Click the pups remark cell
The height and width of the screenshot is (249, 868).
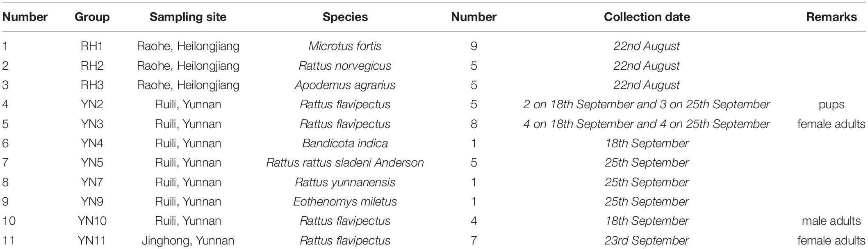coord(831,105)
